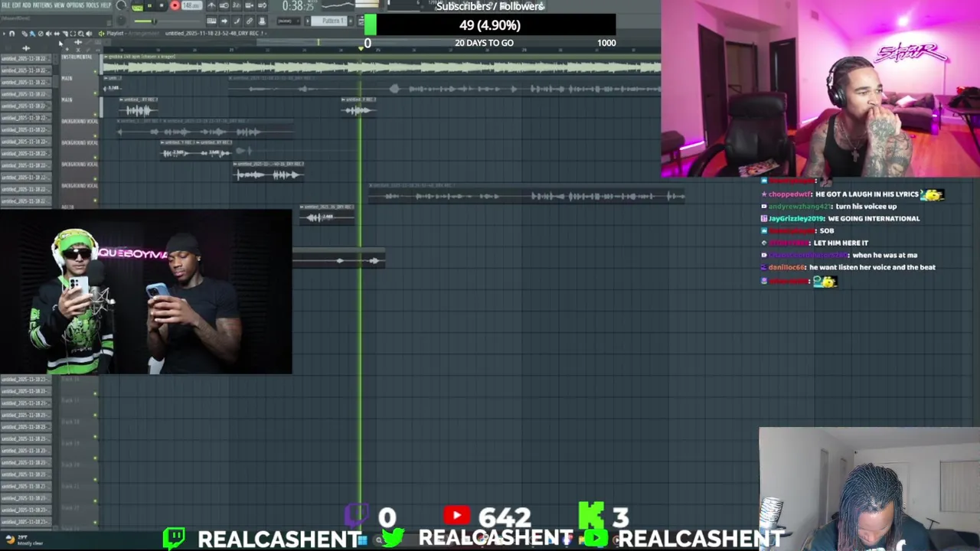
Task: Toggle the playlist magnet snap icon
Action: [x=11, y=34]
